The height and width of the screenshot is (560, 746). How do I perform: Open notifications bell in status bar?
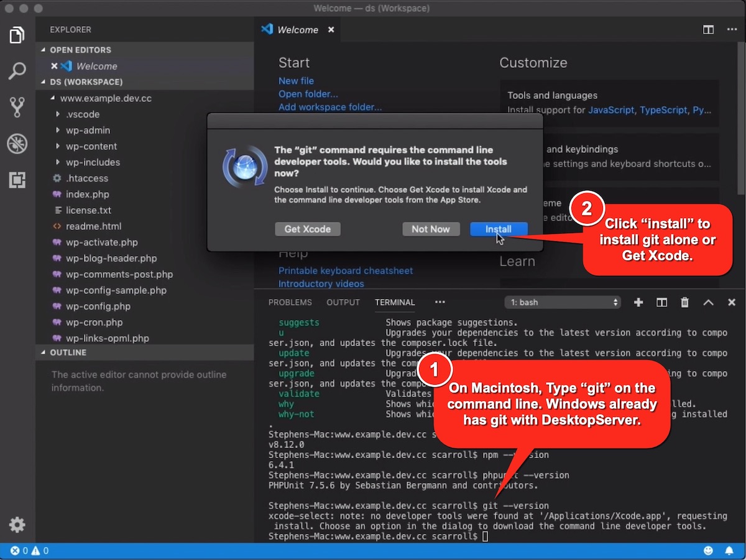729,551
